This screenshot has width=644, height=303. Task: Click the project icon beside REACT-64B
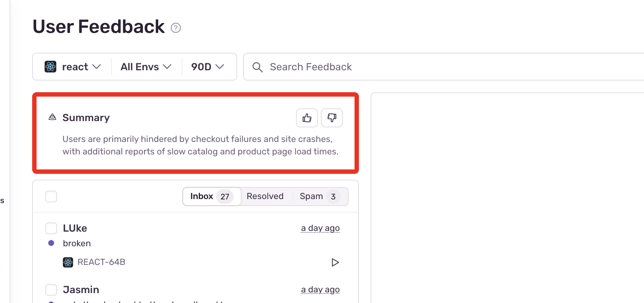68,262
